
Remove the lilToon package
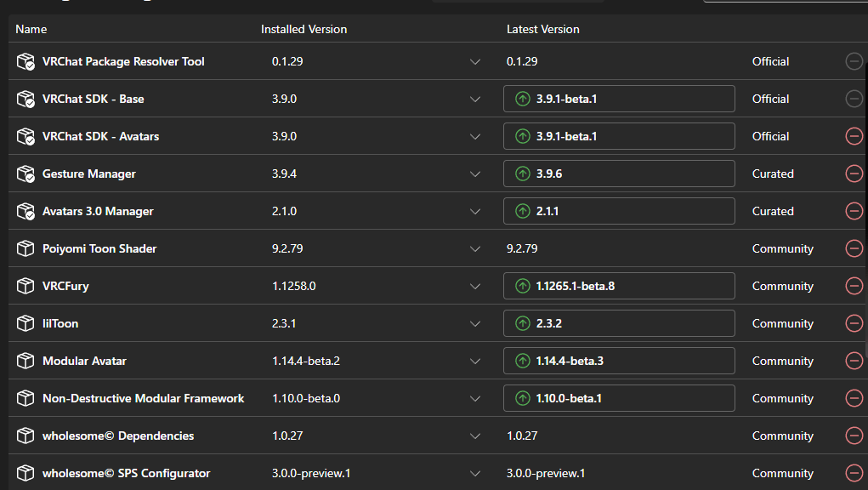pyautogui.click(x=854, y=323)
